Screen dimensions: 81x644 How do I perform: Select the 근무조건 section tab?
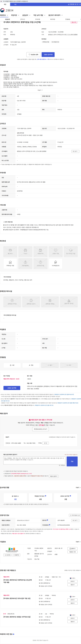tap(22, 19)
